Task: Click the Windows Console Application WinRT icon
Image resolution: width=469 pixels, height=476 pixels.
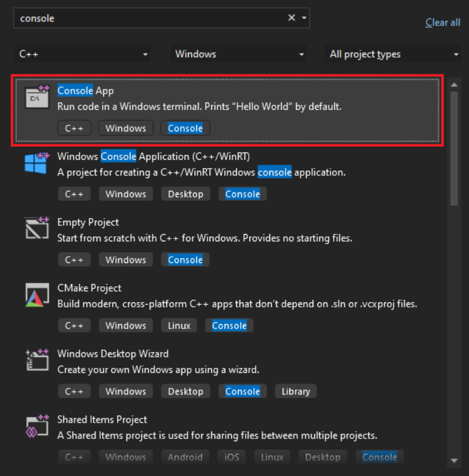Action: [x=37, y=163]
